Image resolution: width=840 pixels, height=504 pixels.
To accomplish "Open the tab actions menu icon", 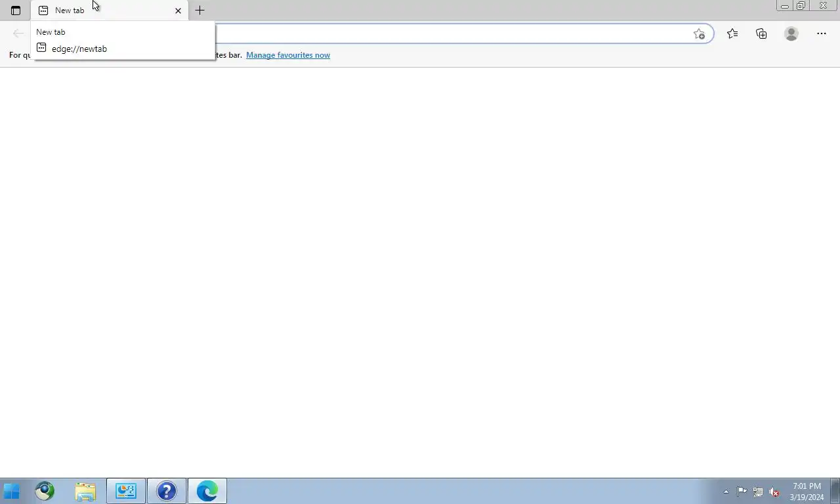I will pos(16,10).
